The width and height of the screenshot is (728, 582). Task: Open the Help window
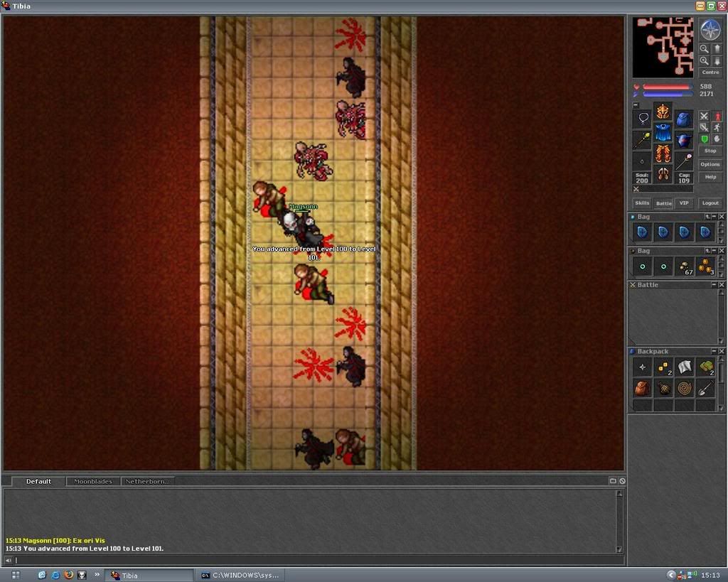(710, 177)
